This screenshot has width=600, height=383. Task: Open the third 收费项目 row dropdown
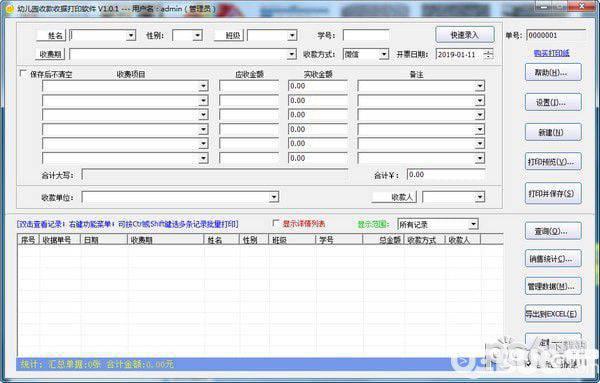click(x=204, y=115)
